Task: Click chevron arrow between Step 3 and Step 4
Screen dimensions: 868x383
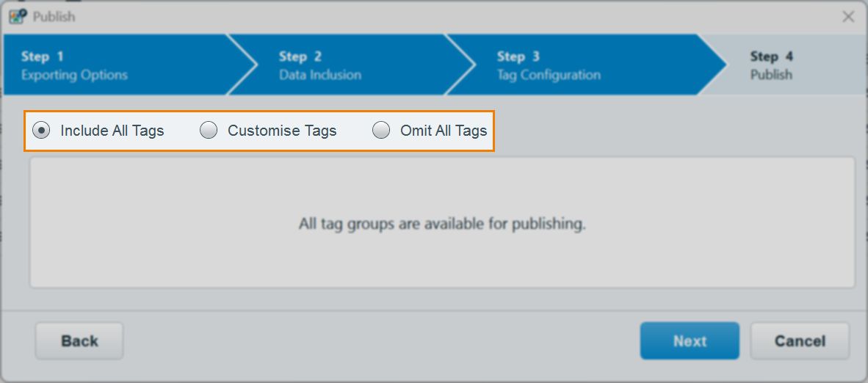Action: (x=713, y=65)
